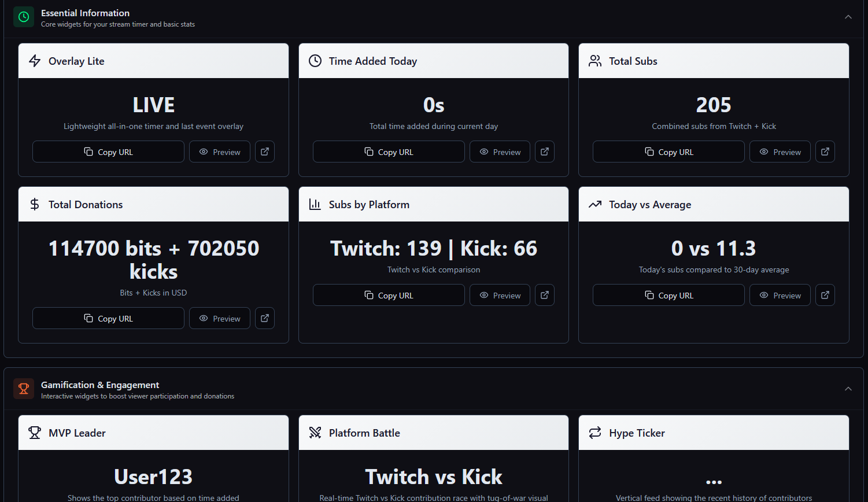The width and height of the screenshot is (868, 502).
Task: Copy URL for Total Donations widget
Action: 108,318
